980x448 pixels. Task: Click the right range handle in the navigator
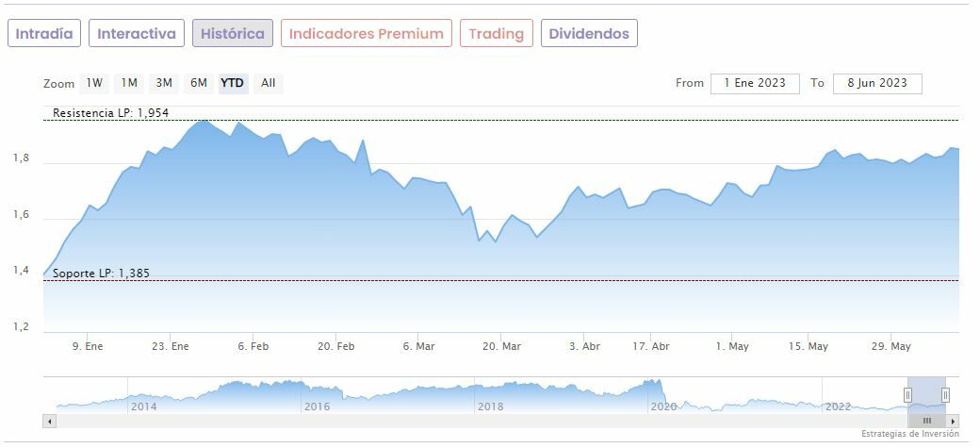coord(945,394)
